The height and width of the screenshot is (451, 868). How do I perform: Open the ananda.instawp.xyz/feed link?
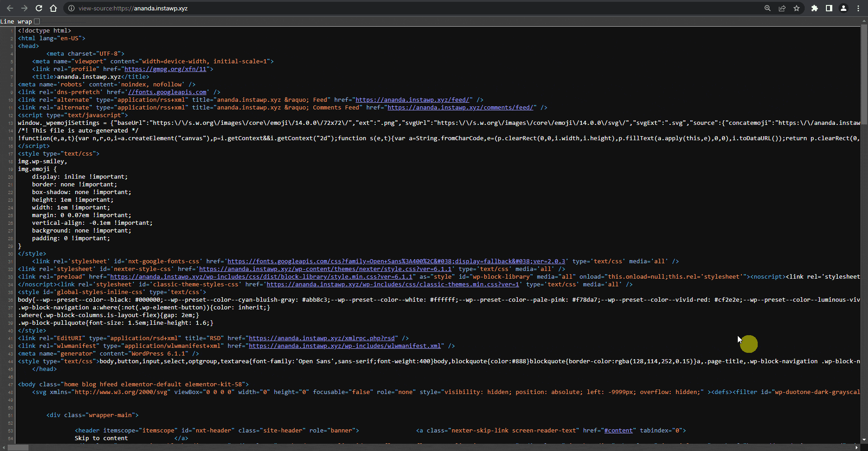[x=413, y=100]
